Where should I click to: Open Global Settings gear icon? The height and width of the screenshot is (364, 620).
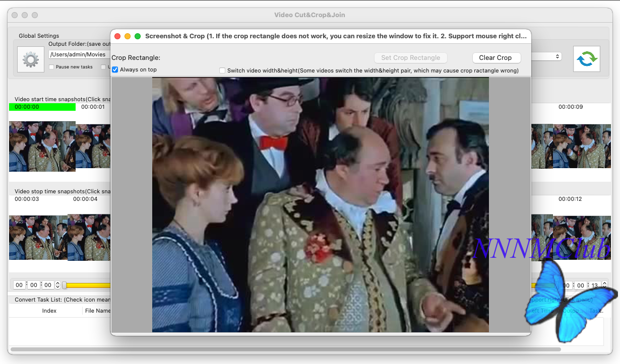31,59
